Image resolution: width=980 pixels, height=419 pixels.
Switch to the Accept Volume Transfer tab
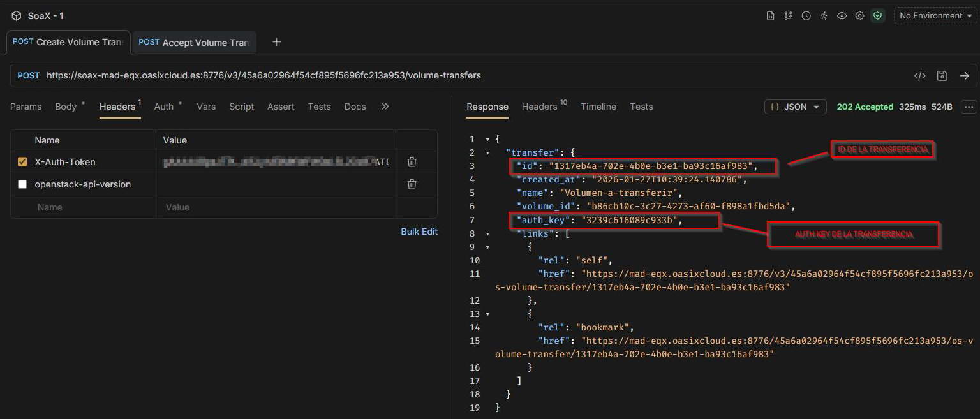(x=195, y=43)
